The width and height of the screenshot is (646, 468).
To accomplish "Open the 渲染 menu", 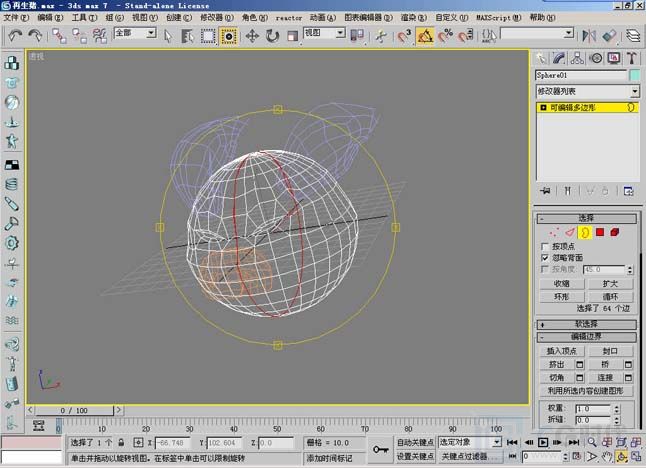I will point(413,18).
